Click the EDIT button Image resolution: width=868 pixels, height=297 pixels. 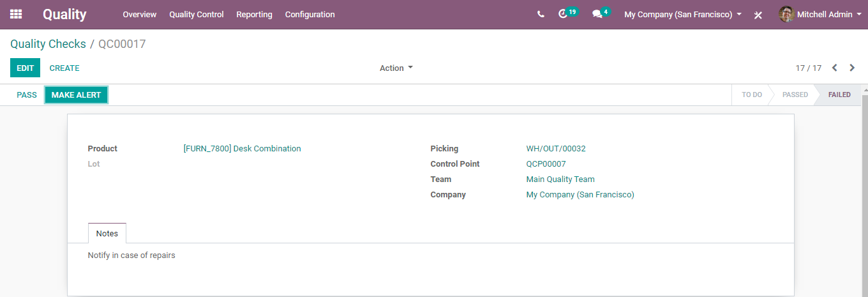click(x=25, y=68)
